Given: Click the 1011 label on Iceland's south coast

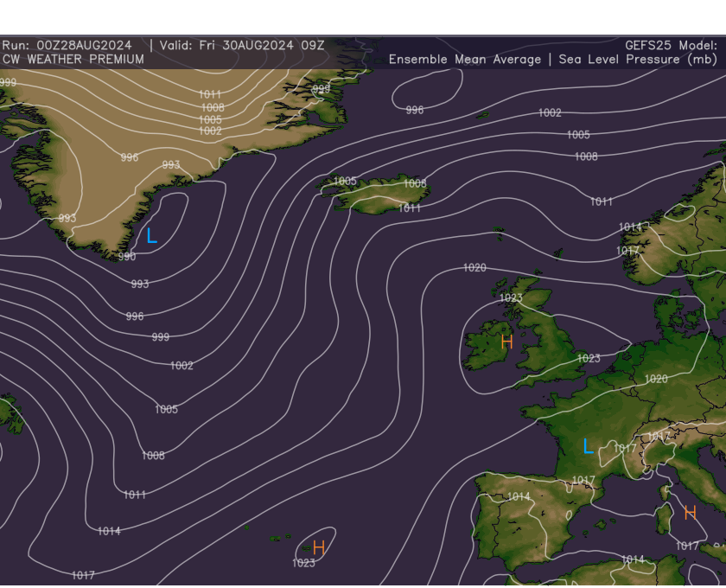Looking at the screenshot, I should (x=410, y=208).
